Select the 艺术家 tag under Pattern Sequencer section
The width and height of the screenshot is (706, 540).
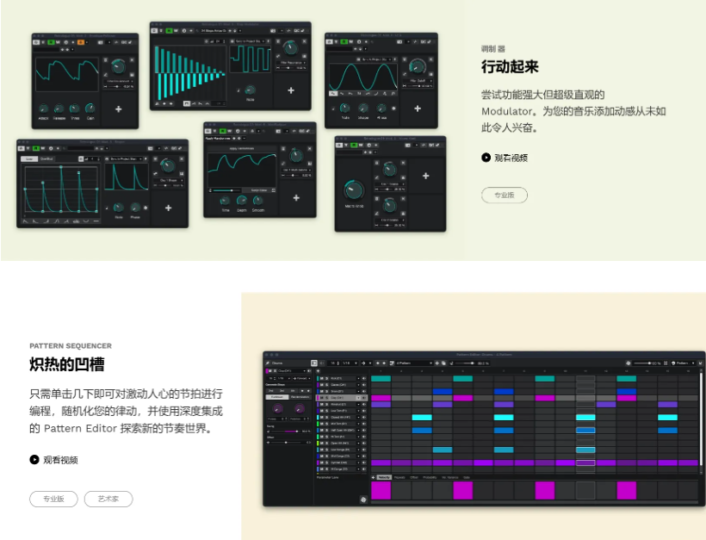tap(108, 498)
